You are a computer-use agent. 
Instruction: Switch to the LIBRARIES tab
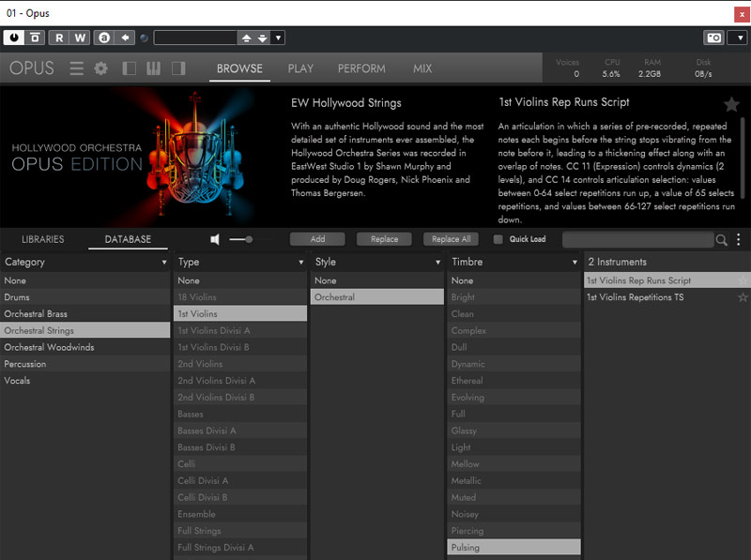tap(43, 239)
